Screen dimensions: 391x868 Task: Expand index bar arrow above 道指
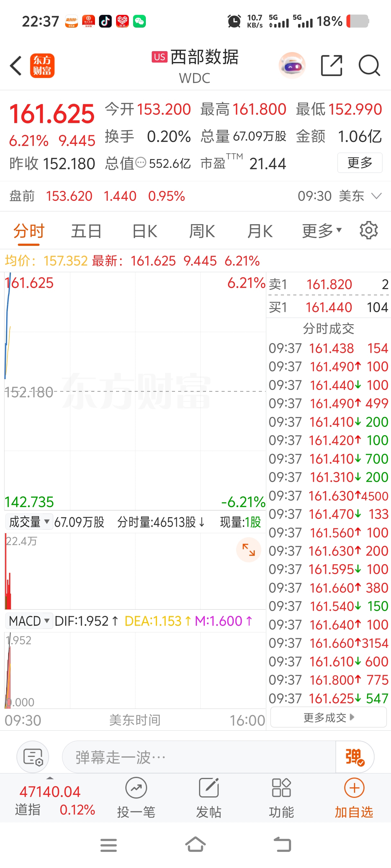coord(50,778)
